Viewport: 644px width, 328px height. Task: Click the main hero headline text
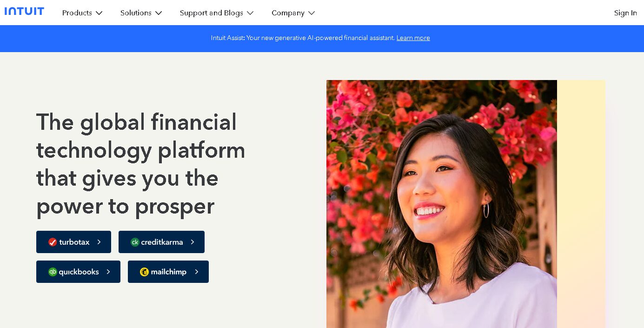point(141,164)
